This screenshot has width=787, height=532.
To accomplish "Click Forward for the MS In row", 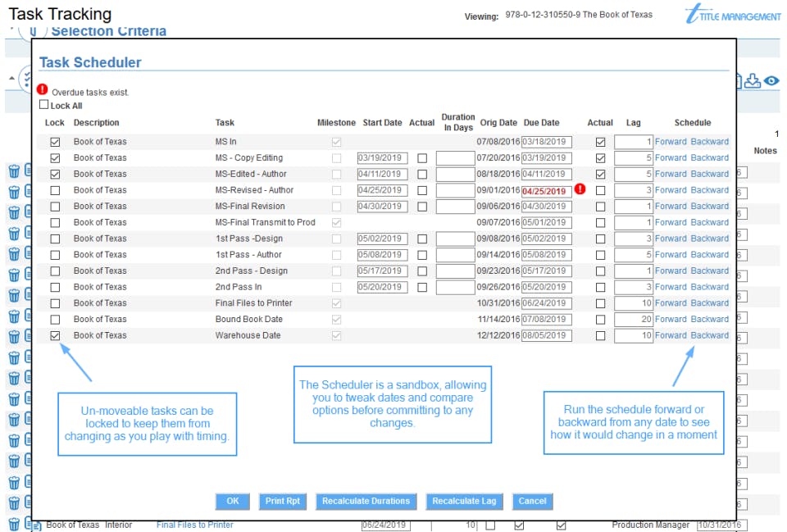I will click(671, 142).
